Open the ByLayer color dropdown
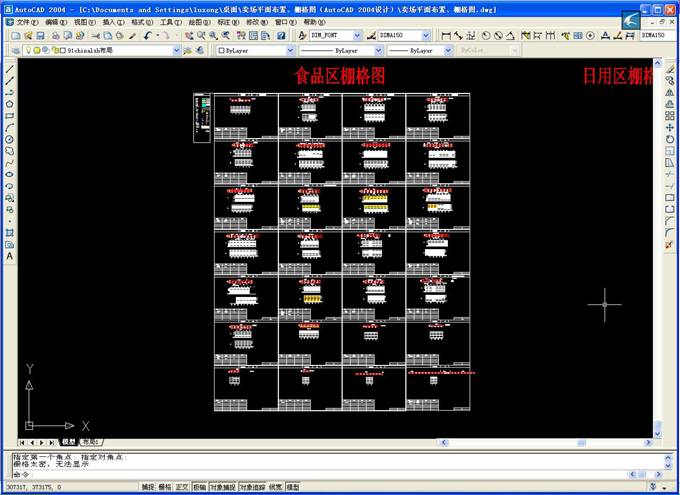 (x=291, y=50)
